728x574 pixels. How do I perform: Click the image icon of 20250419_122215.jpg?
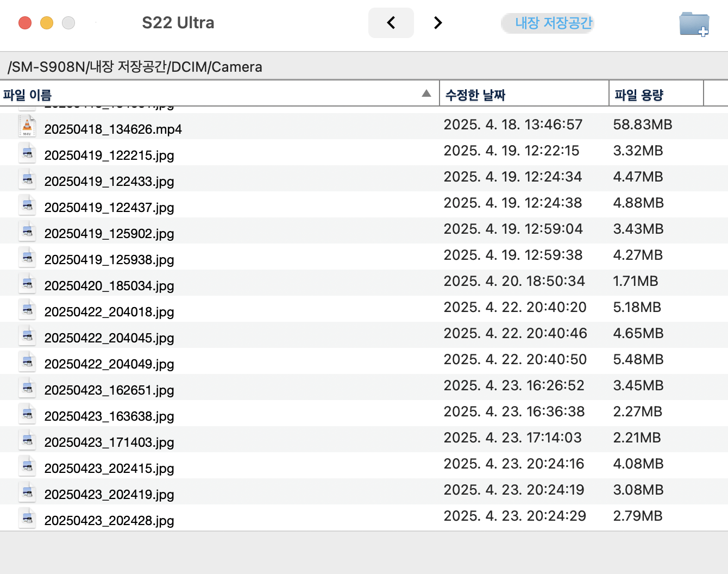click(x=27, y=153)
